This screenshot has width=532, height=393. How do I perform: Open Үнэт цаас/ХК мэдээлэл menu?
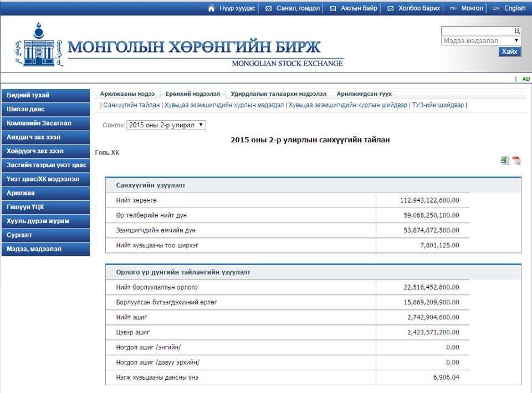pyautogui.click(x=46, y=179)
